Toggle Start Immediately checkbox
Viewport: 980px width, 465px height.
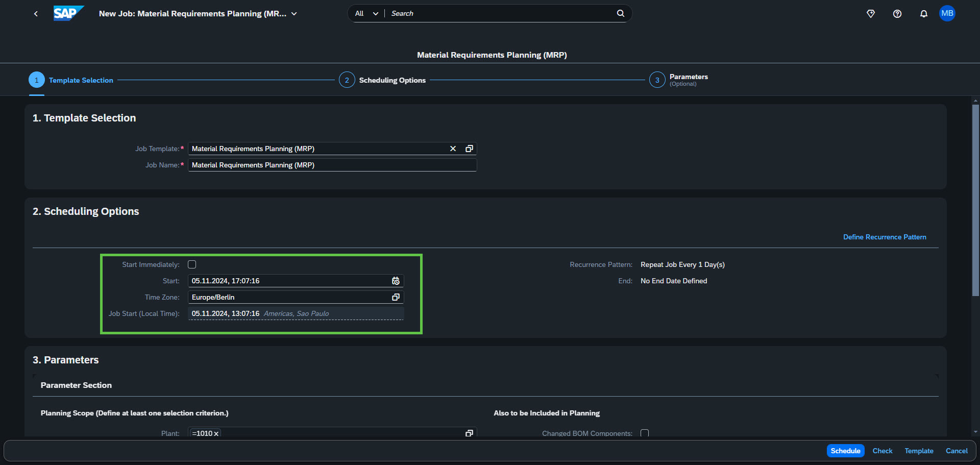(192, 264)
